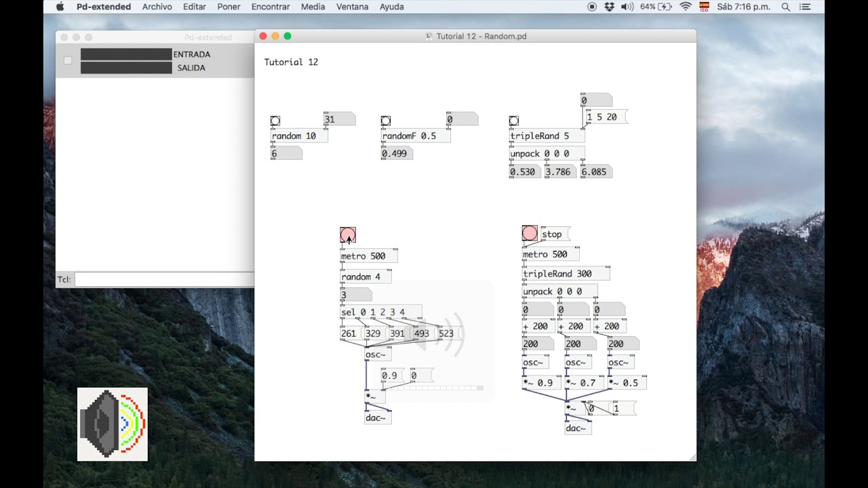Click the 329 message box

[375, 333]
